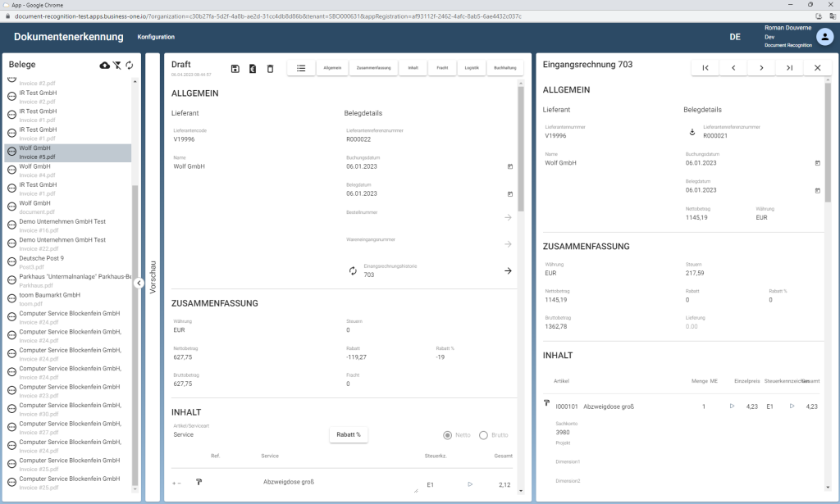
Task: Open Artikel/Serviceart dropdown showing Service
Action: coord(246,435)
